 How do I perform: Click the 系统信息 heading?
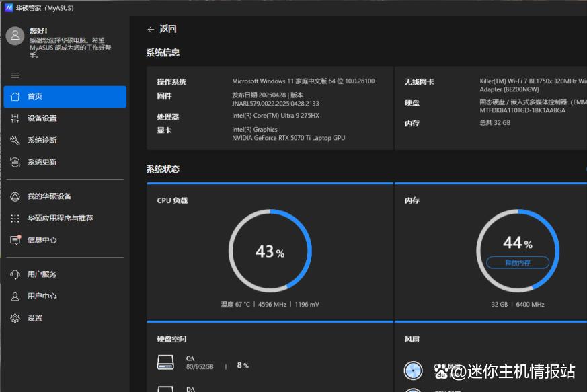163,53
